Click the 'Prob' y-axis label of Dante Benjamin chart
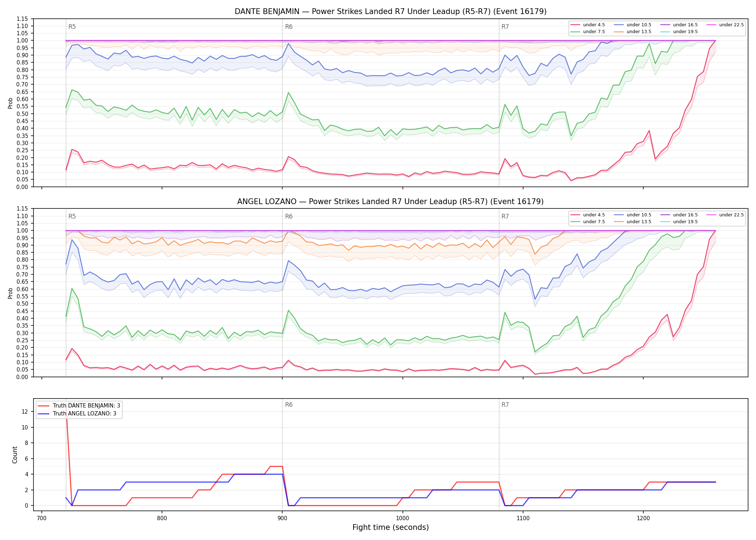 coord(10,103)
